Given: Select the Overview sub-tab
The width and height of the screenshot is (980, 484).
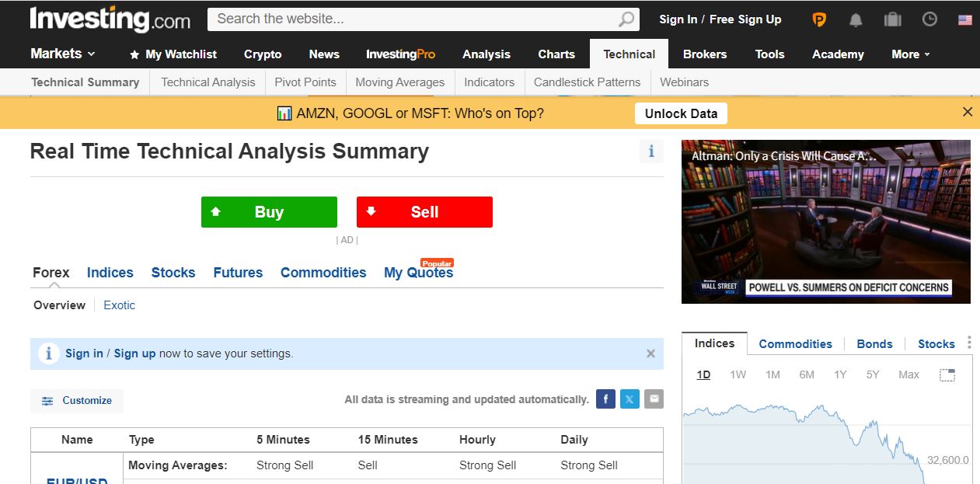Looking at the screenshot, I should pos(59,305).
